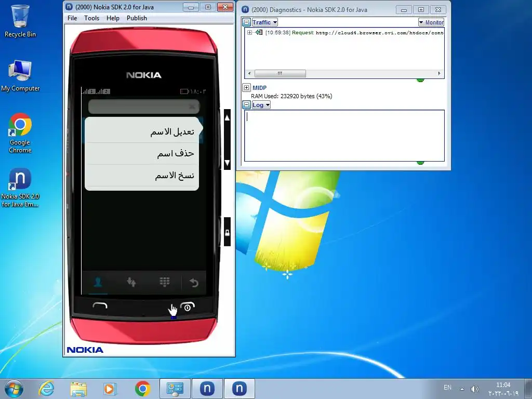
Task: Click the lock side key
Action: [x=228, y=232]
